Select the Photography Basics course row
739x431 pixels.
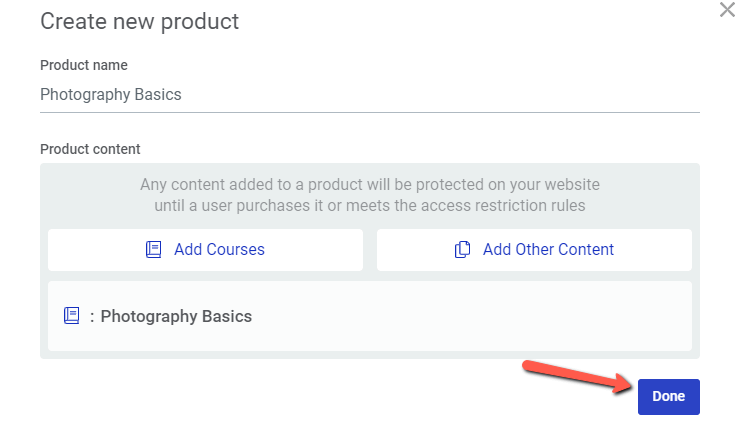pyautogui.click(x=370, y=316)
